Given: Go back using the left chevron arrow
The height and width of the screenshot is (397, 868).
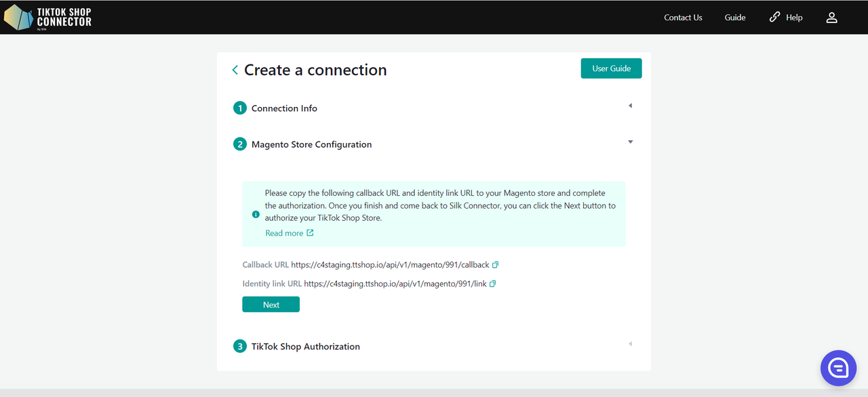Looking at the screenshot, I should pyautogui.click(x=235, y=70).
